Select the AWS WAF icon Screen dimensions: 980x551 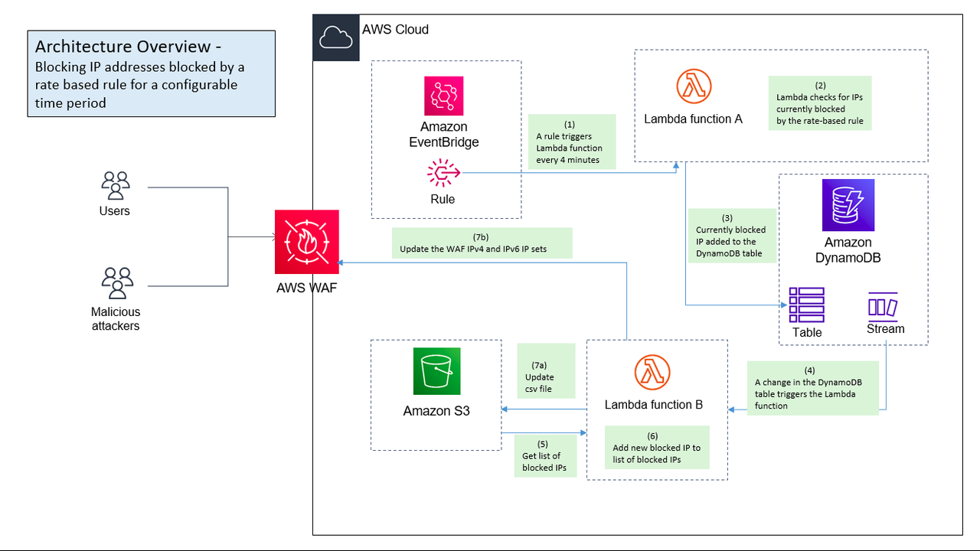pos(305,241)
